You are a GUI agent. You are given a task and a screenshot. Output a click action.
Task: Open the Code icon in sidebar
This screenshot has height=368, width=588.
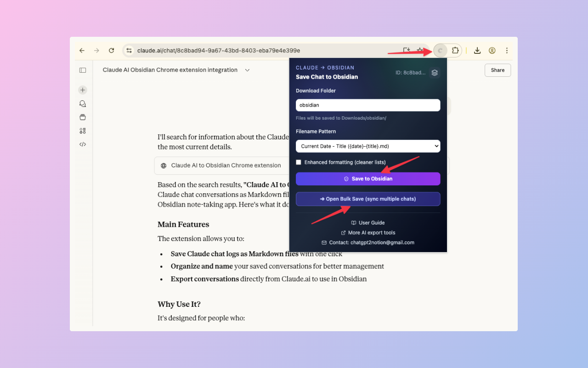click(83, 144)
